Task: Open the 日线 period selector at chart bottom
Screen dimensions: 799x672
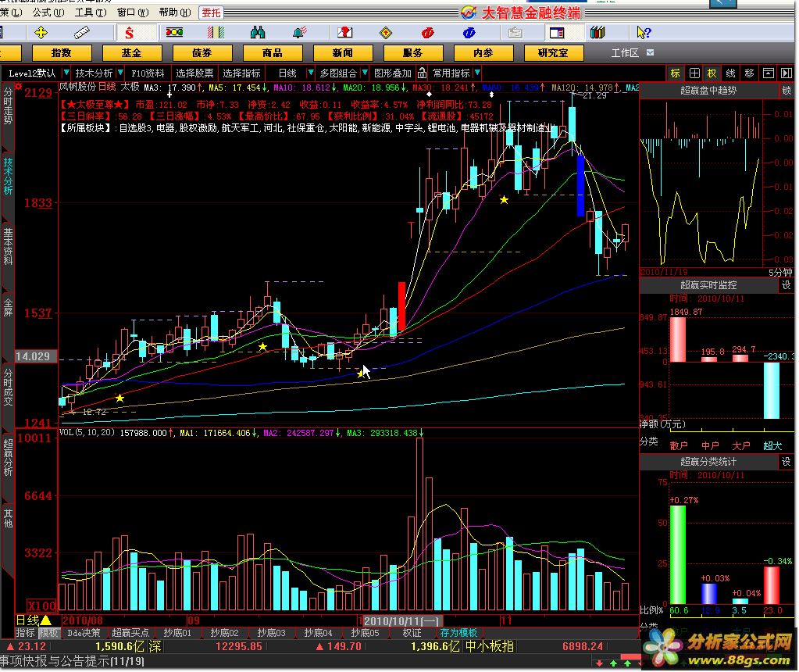Action: click(34, 620)
